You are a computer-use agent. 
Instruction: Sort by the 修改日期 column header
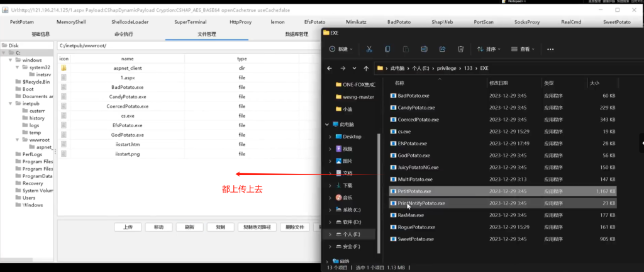click(498, 83)
